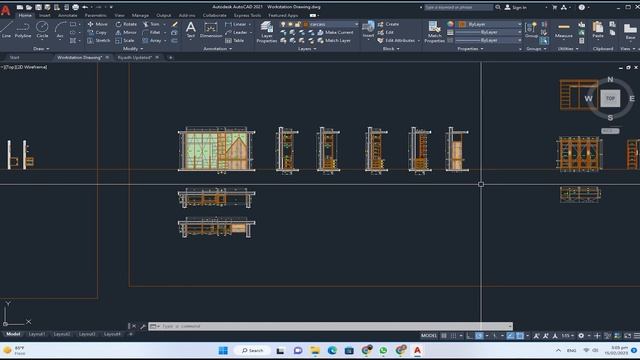Click the Trim tool
Screen dimensions: 640x360
(151, 24)
